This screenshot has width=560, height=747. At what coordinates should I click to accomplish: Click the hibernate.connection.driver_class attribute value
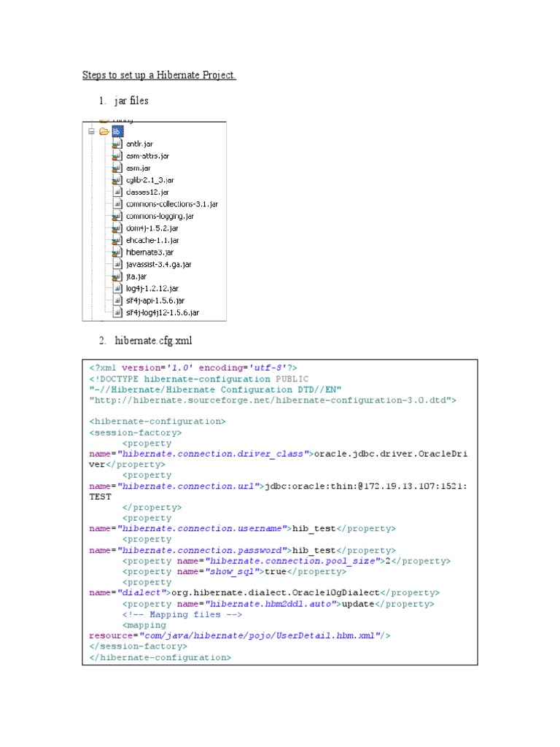[213, 454]
